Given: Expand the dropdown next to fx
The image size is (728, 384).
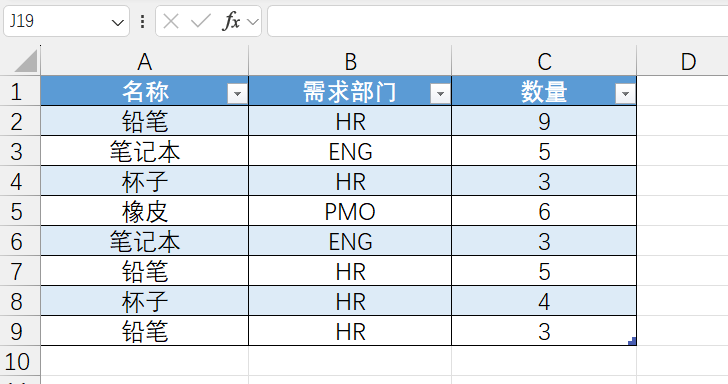Looking at the screenshot, I should pos(253,21).
